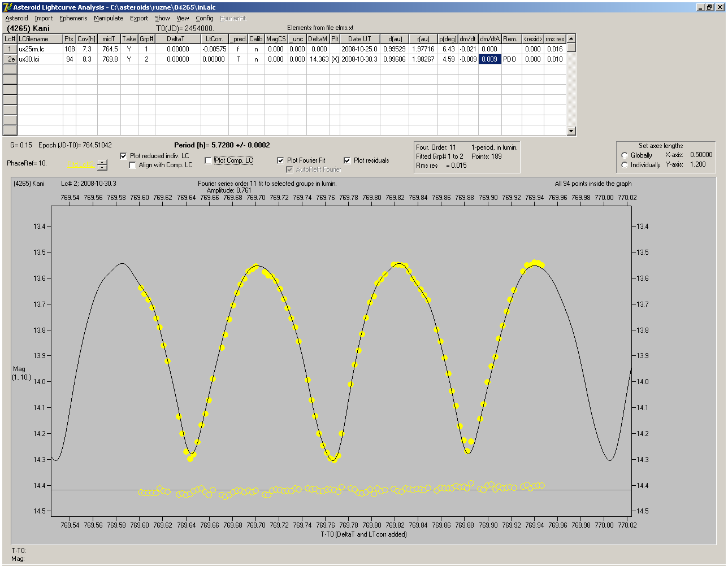The height and width of the screenshot is (566, 728).
Task: Open the Manipulate menu
Action: tap(109, 18)
